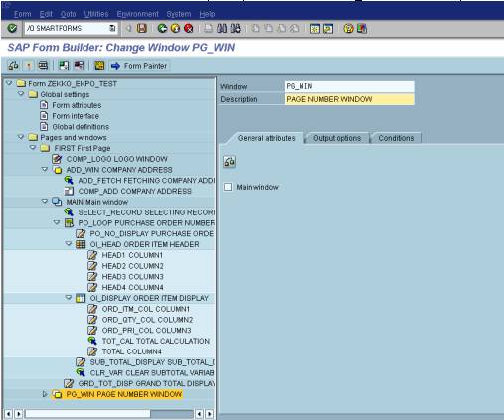Image resolution: width=504 pixels, height=420 pixels.
Task: Open the Help menu
Action: pyautogui.click(x=207, y=14)
